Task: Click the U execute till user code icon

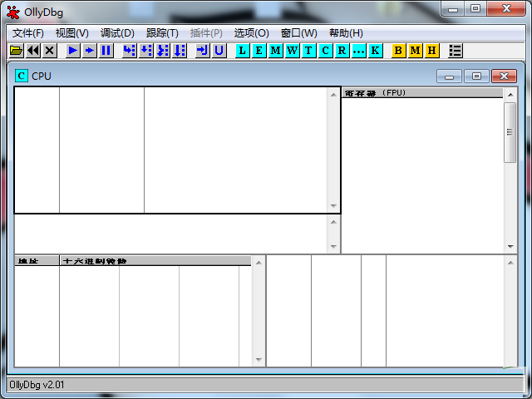Action: pos(219,51)
